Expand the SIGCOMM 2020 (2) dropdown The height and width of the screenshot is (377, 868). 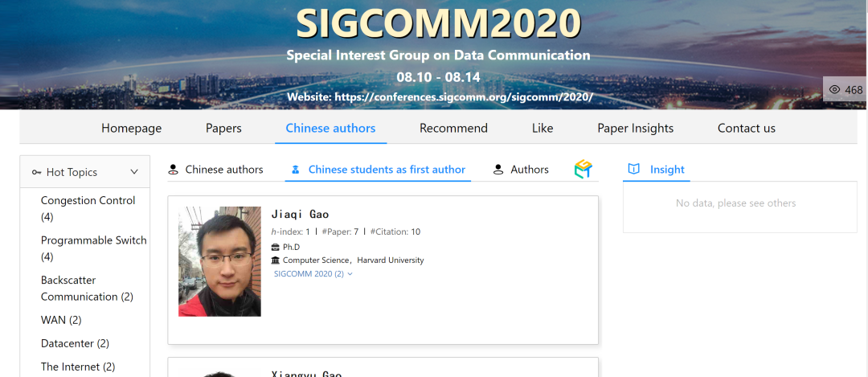(x=313, y=273)
